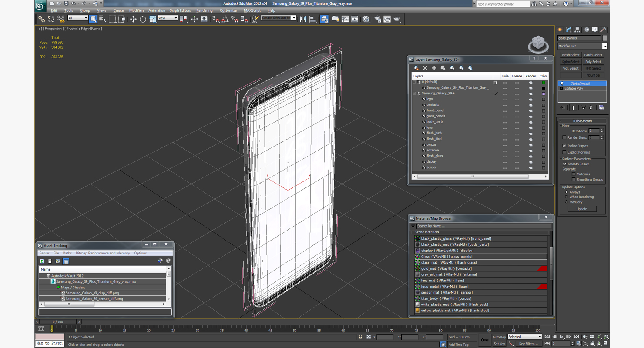Screen dimensions: 644x348
Task: Click Create New Layer icon in Layer dialog
Action: 416,68
